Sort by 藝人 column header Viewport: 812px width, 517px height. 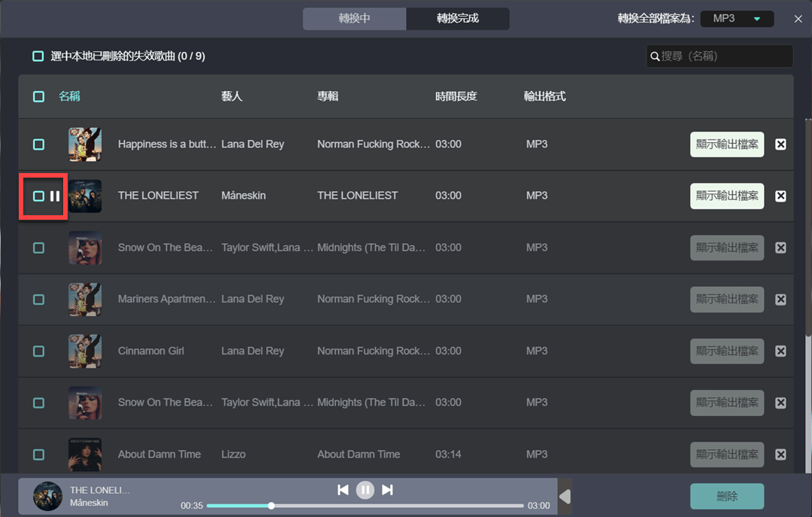pos(232,96)
